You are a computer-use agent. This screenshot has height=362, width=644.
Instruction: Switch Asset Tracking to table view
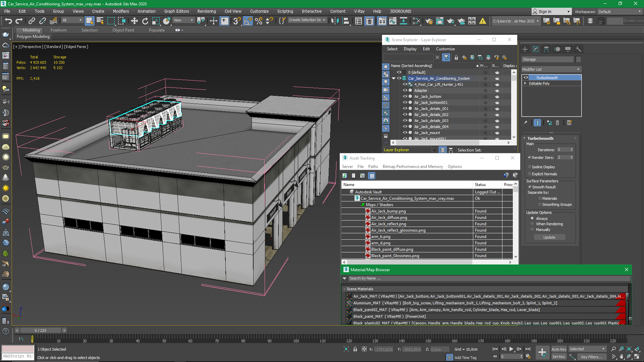point(372,176)
